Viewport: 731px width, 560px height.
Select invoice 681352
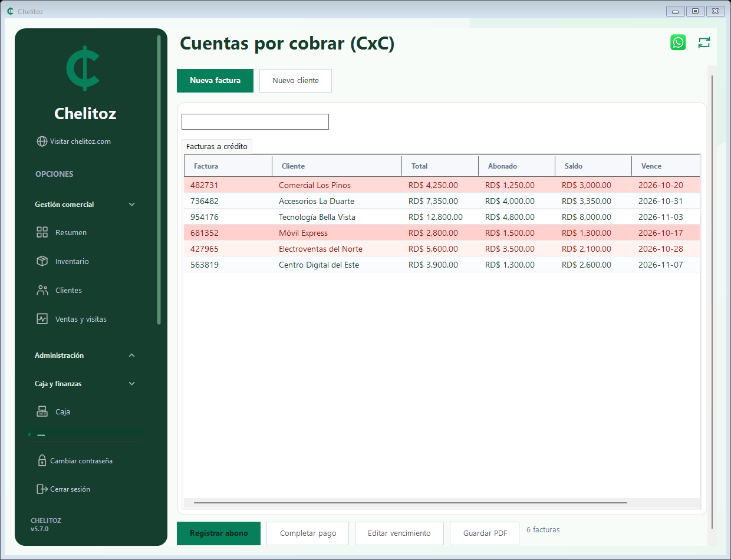click(x=442, y=233)
